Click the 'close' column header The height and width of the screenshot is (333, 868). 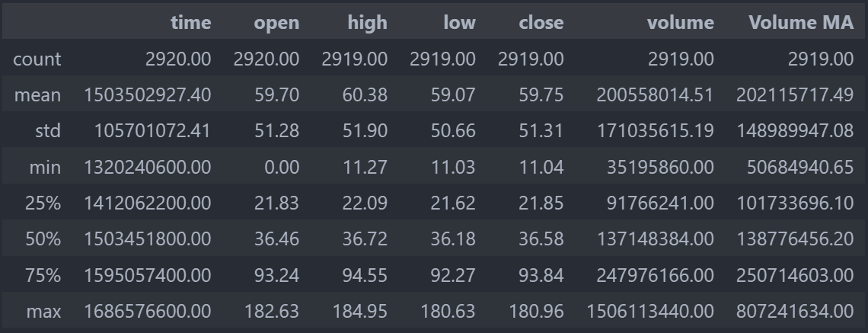click(541, 22)
